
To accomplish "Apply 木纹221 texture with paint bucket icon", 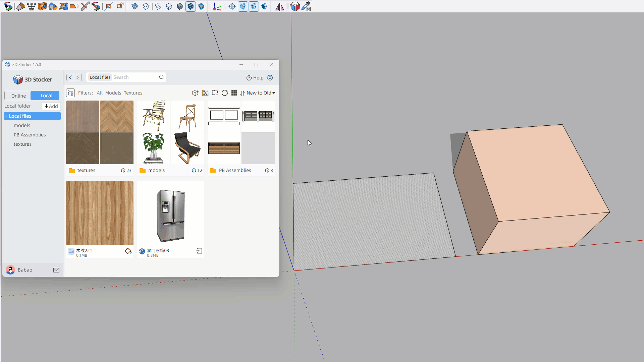I will (128, 251).
